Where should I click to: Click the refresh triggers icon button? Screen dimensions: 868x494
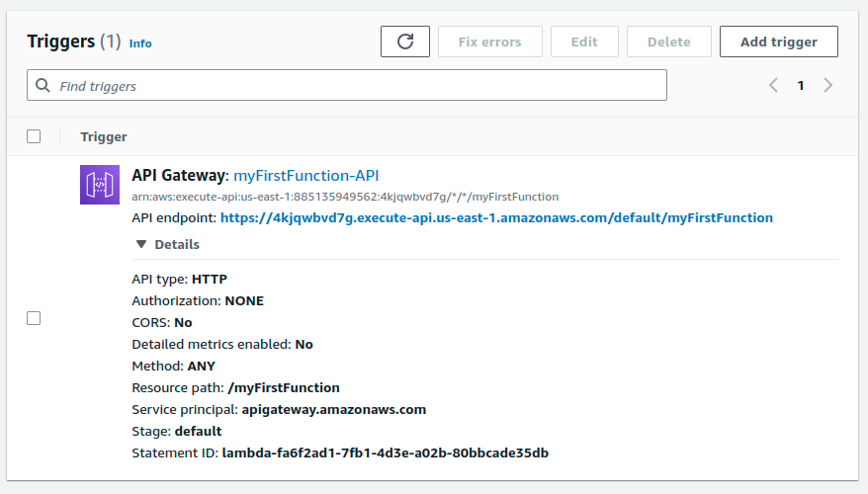pos(405,41)
